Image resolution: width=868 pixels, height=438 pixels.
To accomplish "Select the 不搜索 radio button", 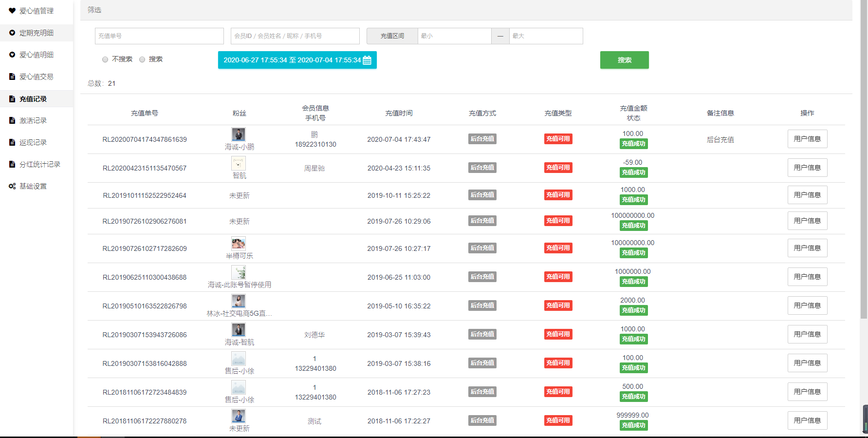I will 105,59.
